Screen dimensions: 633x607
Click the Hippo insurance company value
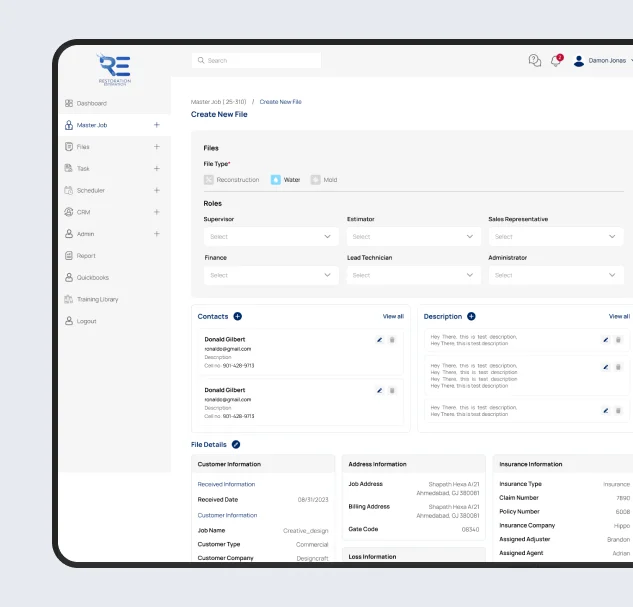point(622,526)
